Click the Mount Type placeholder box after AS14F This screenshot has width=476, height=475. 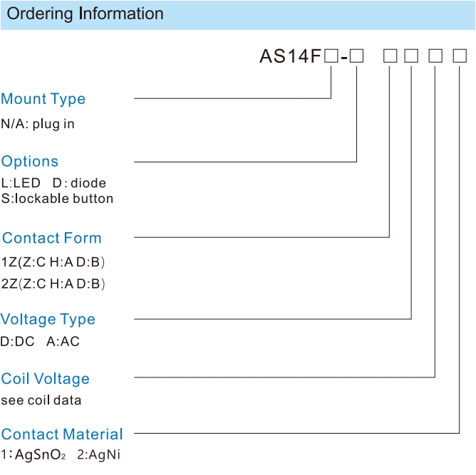(331, 56)
